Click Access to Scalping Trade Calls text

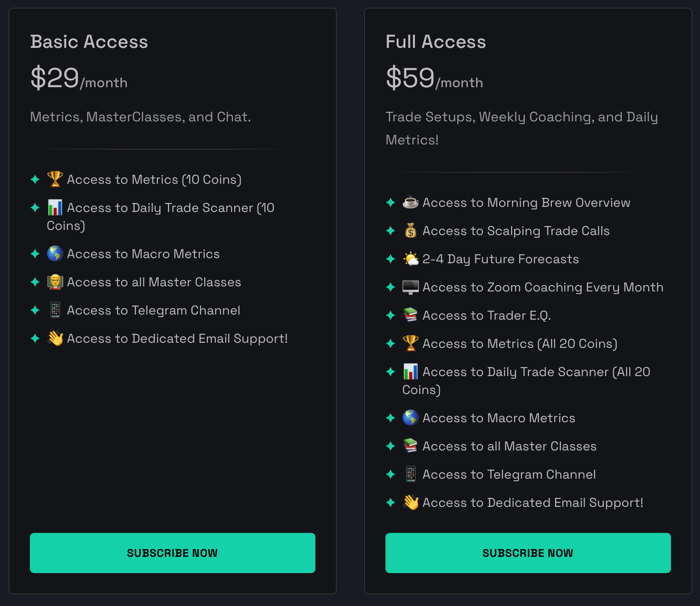tap(516, 231)
